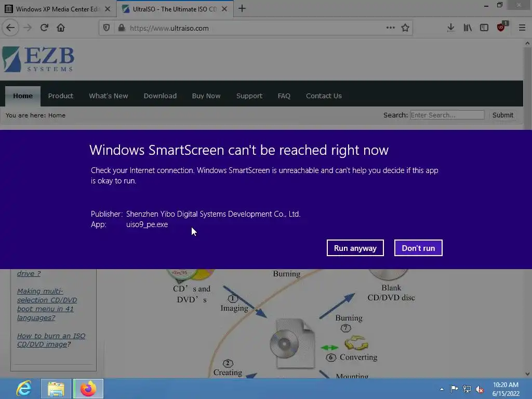Open the Firefox hamburger menu
This screenshot has width=532, height=399.
pyautogui.click(x=522, y=28)
